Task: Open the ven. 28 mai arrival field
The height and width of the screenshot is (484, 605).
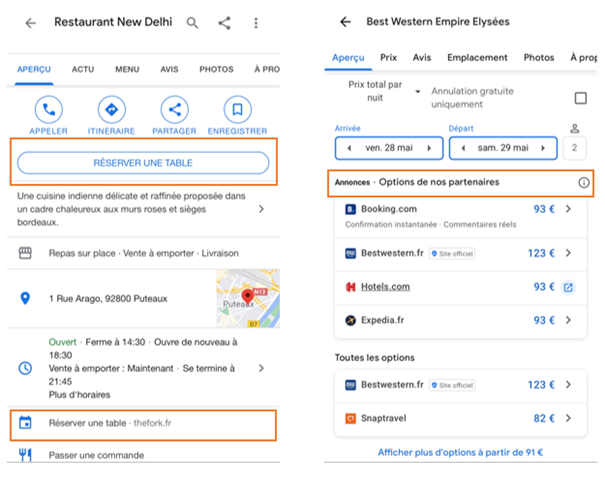Action: pos(389,148)
